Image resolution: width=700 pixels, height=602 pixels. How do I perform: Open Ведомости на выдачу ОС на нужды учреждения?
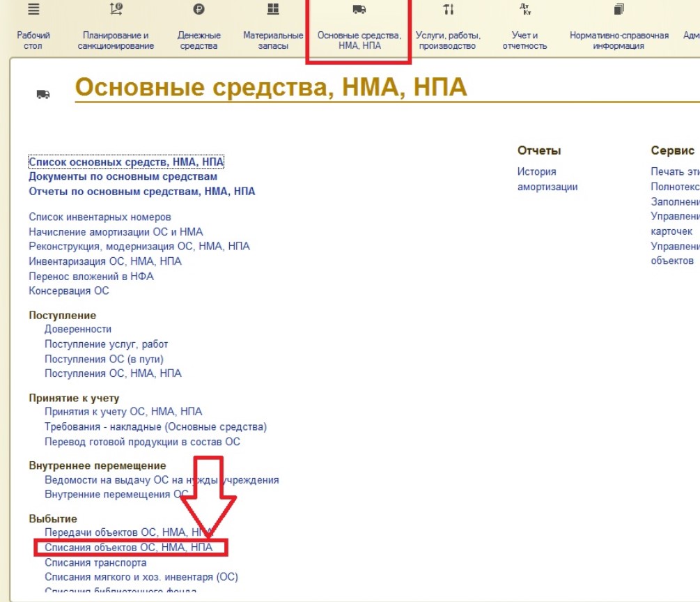(162, 480)
